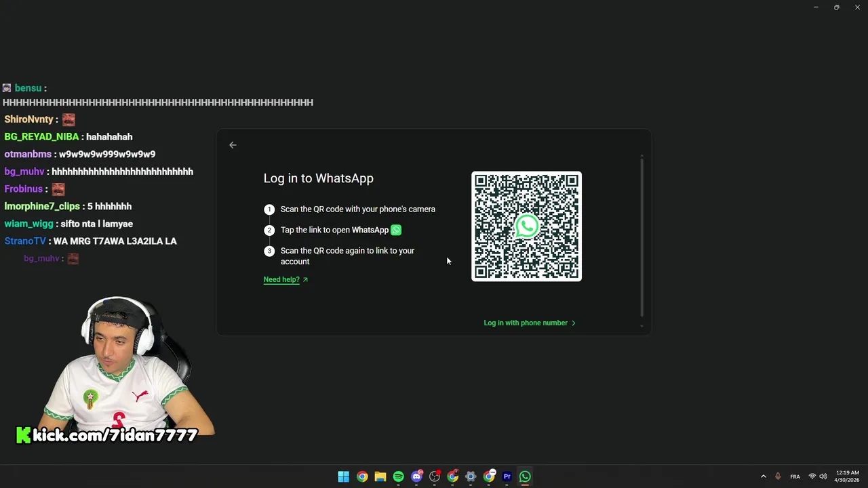Image resolution: width=868 pixels, height=488 pixels.
Task: Open the Chrome icon beside Premiere Pro
Action: 489,476
